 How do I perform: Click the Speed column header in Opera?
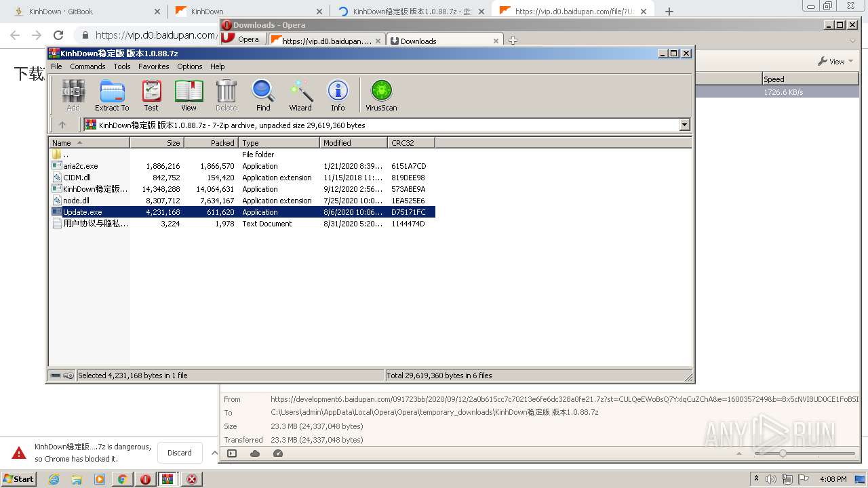(810, 79)
